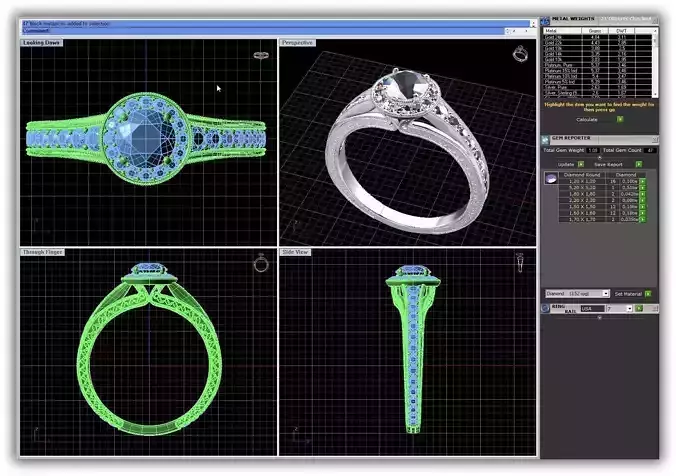Viewport: 676px width, 476px height.
Task: Click ring view icon in Looking Down viewport
Action: [261, 55]
